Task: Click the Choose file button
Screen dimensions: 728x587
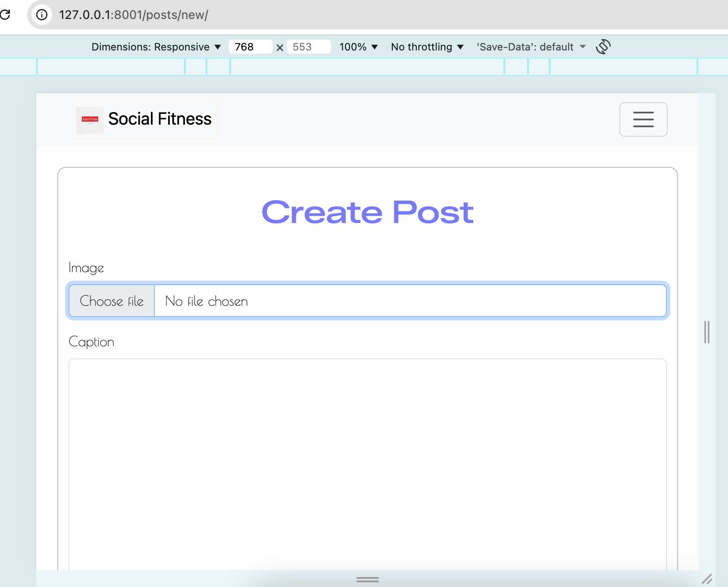Action: (x=111, y=301)
